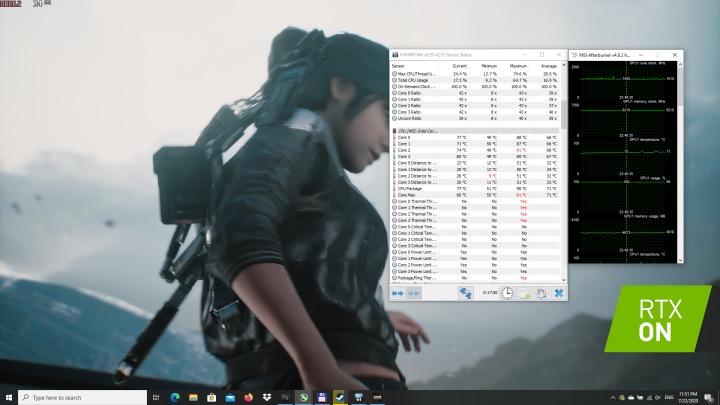Screen dimensions: 720x405
Task: Switch to the floppy disk icon app on the taskbar
Action: tap(322, 398)
